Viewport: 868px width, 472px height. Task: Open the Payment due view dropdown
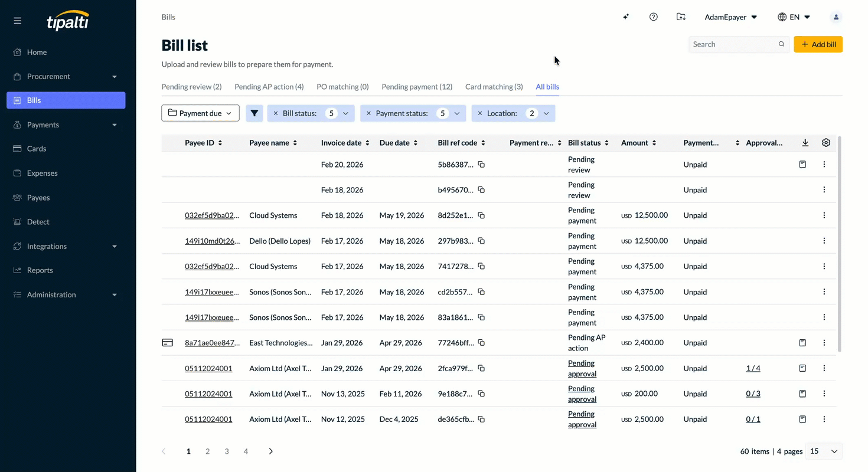[200, 113]
